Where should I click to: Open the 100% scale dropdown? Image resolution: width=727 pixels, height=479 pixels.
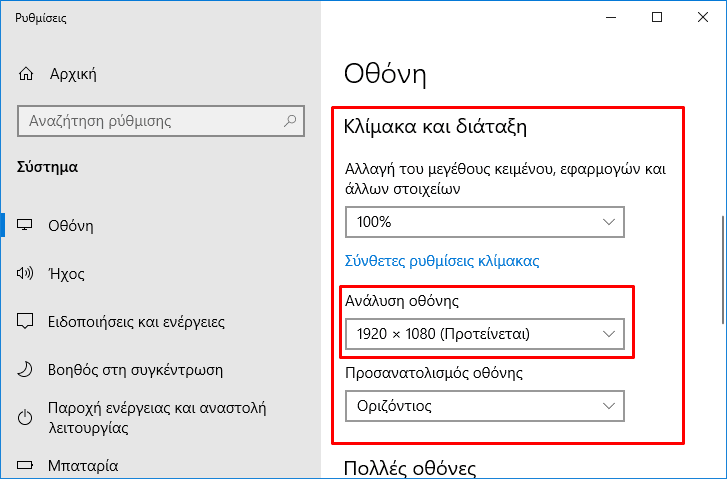484,221
